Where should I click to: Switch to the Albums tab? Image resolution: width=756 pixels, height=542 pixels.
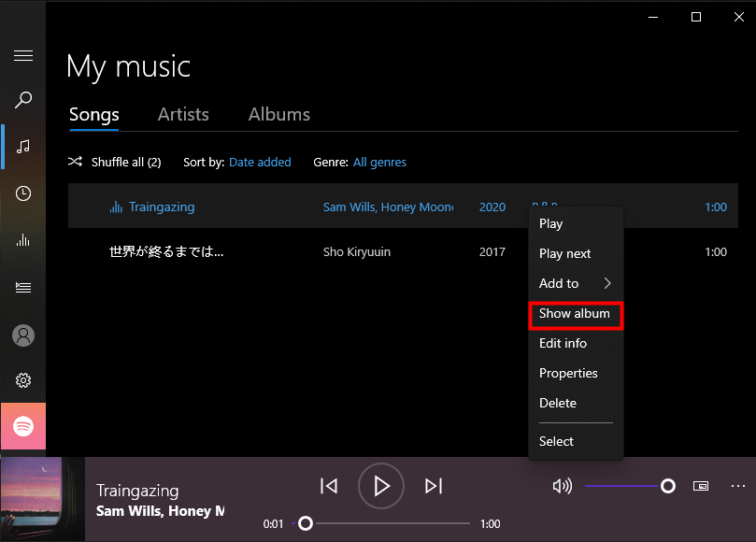279,115
